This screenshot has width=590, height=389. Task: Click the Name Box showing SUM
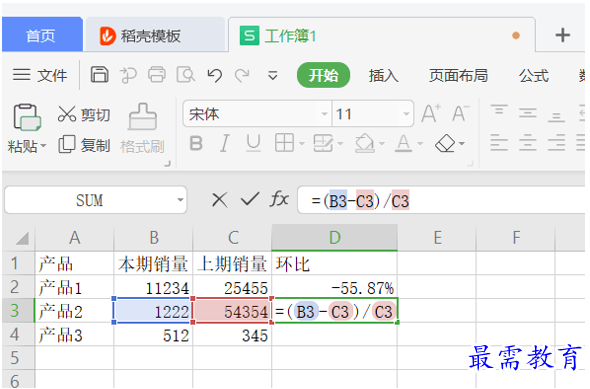coord(90,200)
